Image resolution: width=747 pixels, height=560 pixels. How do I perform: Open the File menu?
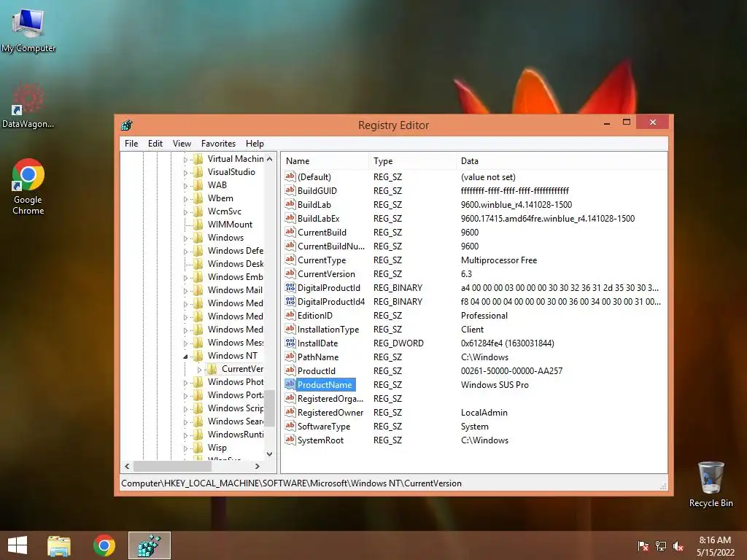tap(131, 144)
